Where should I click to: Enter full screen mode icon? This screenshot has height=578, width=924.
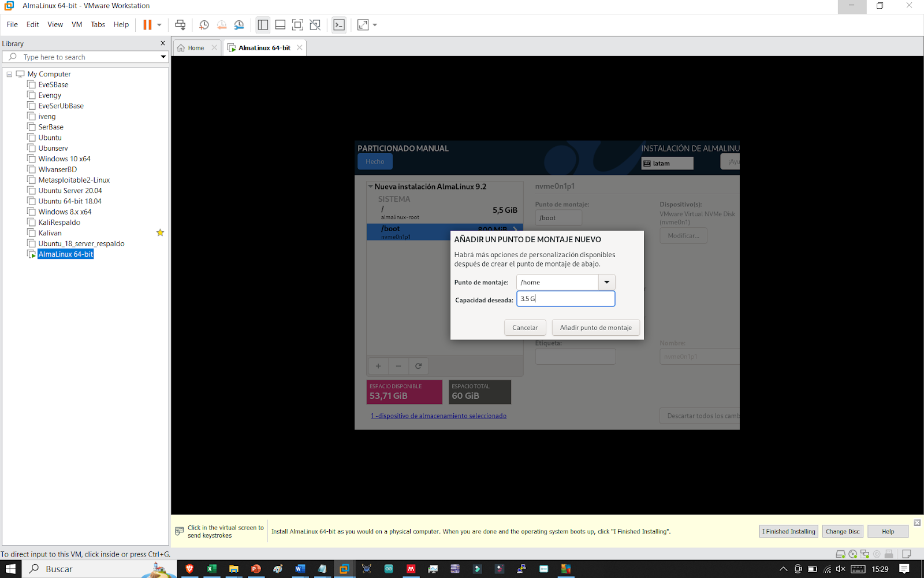[297, 25]
